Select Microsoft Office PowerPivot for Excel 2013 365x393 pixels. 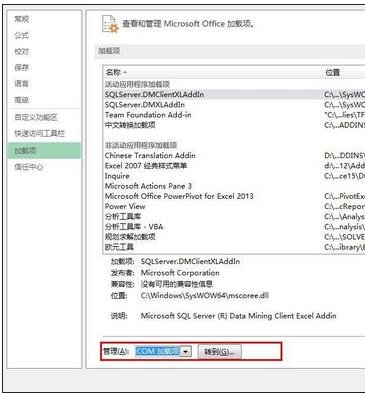click(x=234, y=196)
